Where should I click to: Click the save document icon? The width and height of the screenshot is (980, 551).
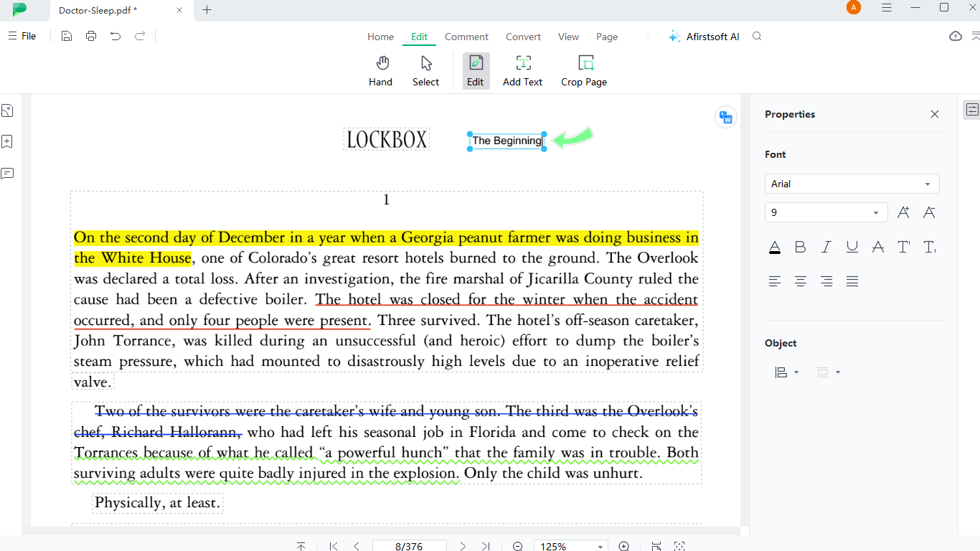pos(67,36)
